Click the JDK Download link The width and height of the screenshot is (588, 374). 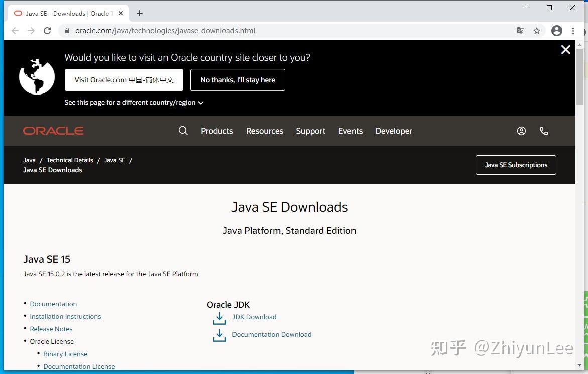pyautogui.click(x=254, y=317)
